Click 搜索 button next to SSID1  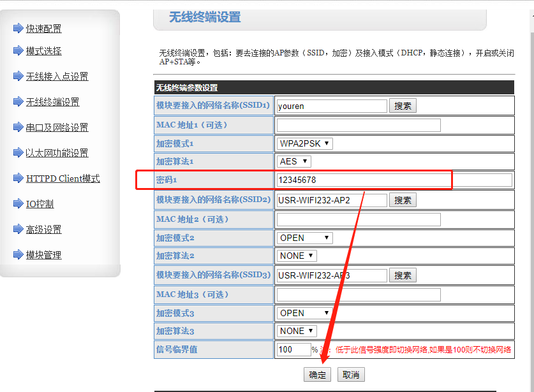pos(403,106)
